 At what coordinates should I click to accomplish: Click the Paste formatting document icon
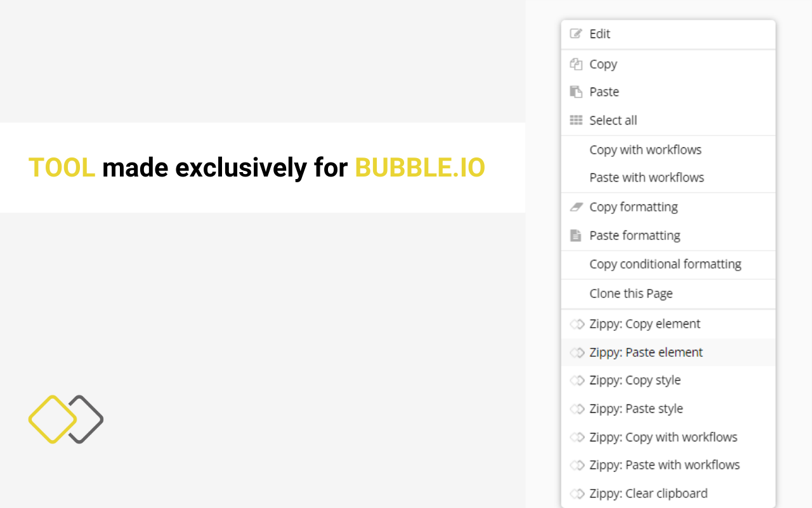pos(576,236)
